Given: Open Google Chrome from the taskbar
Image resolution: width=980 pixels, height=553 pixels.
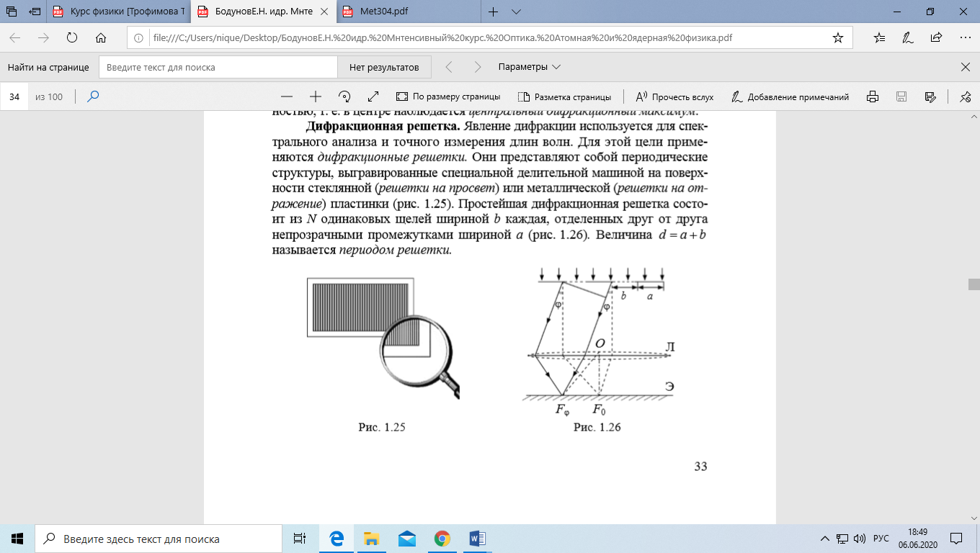Looking at the screenshot, I should point(442,539).
